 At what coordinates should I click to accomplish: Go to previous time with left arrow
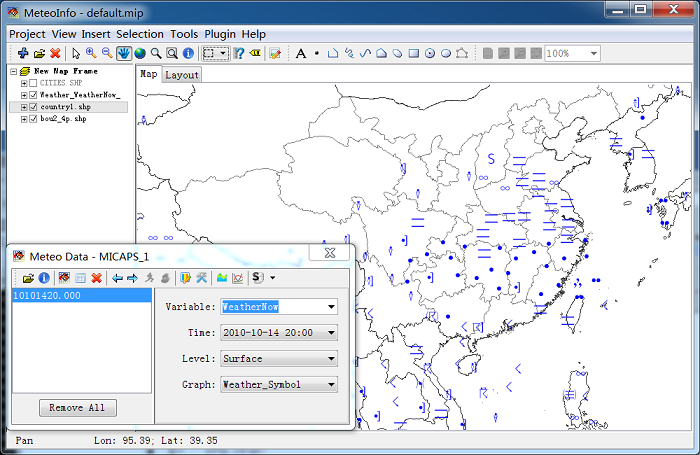(x=117, y=278)
